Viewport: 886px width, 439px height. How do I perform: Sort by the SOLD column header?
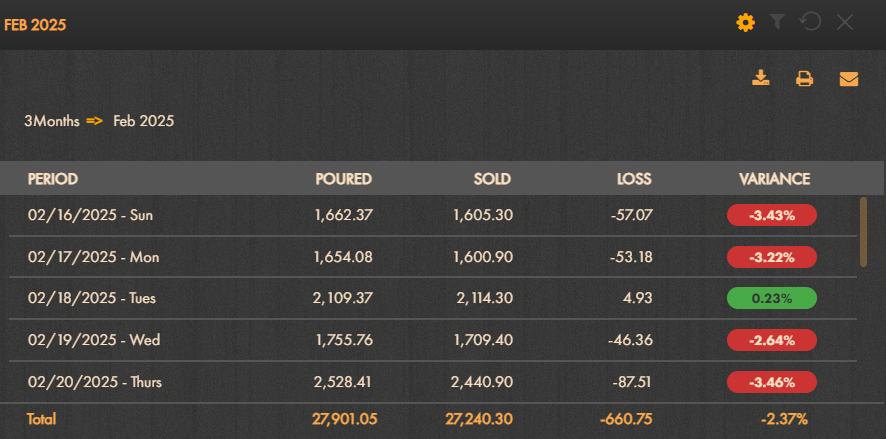point(492,179)
